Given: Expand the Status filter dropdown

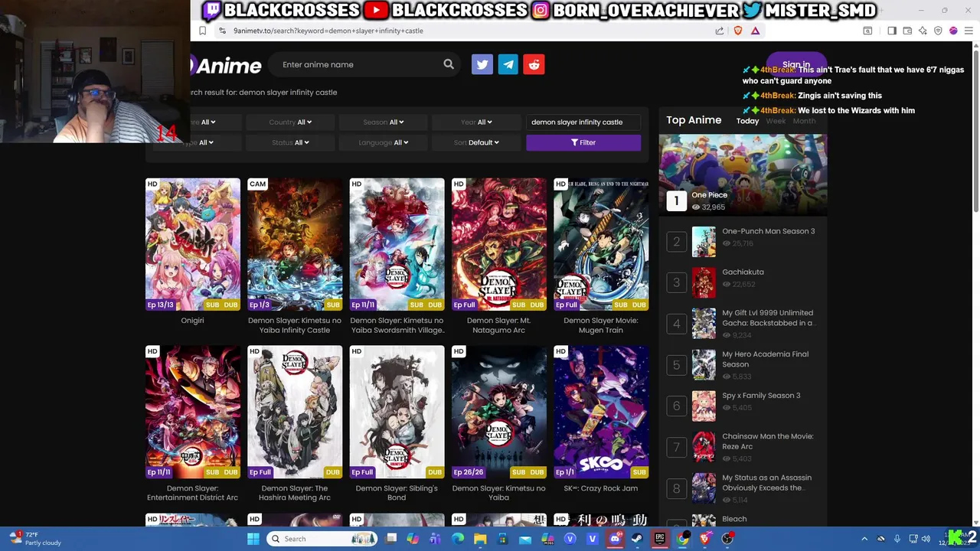Looking at the screenshot, I should pos(290,142).
